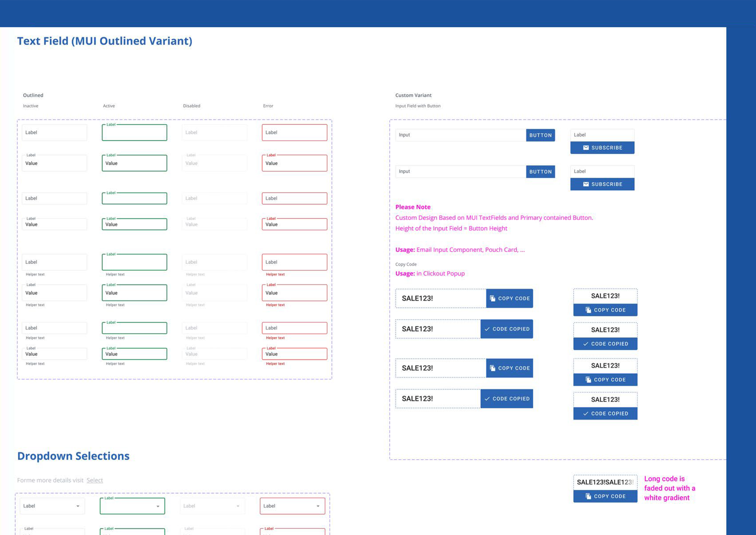Open the green active Label dropdown arrow

pos(158,506)
